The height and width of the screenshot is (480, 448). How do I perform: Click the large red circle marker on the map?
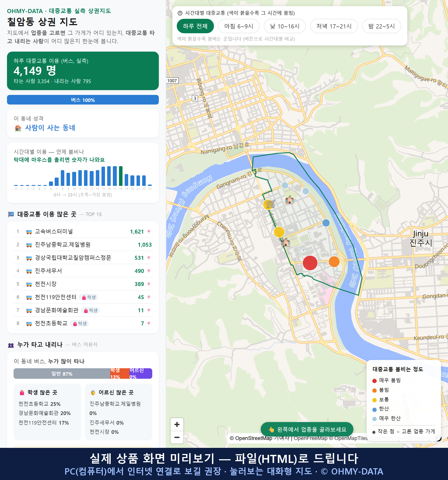[310, 263]
